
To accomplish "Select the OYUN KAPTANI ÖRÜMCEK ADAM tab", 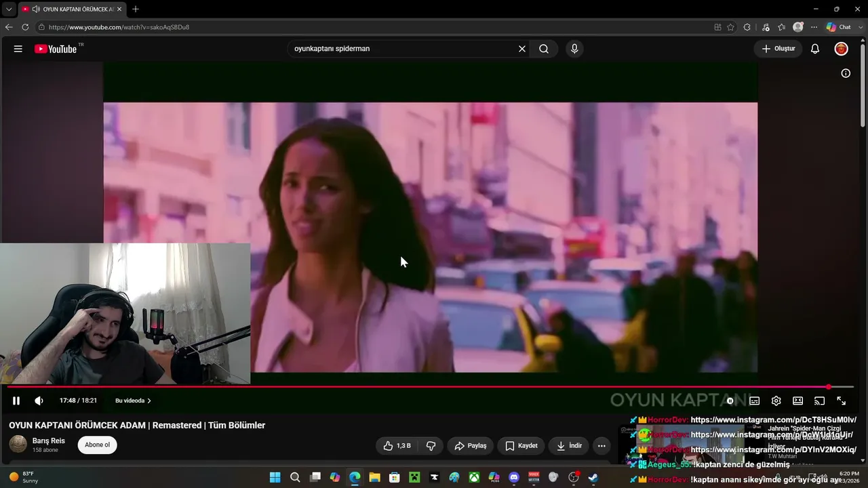I will click(71, 9).
